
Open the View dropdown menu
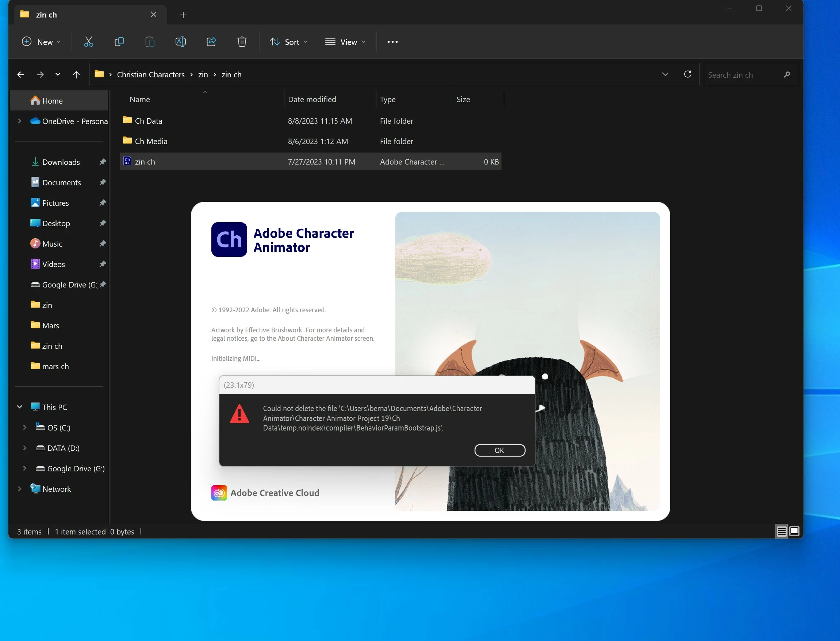click(x=345, y=42)
